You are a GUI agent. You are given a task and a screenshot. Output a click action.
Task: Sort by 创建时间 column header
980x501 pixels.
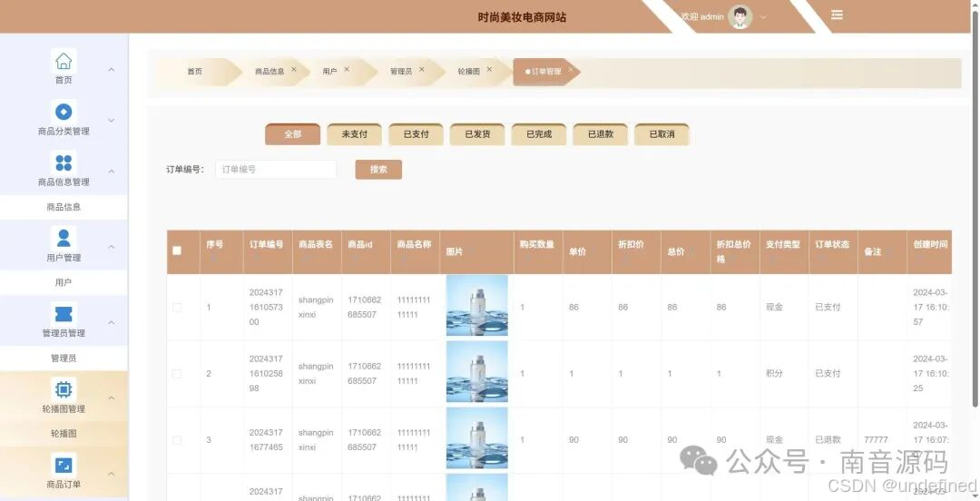[930, 251]
